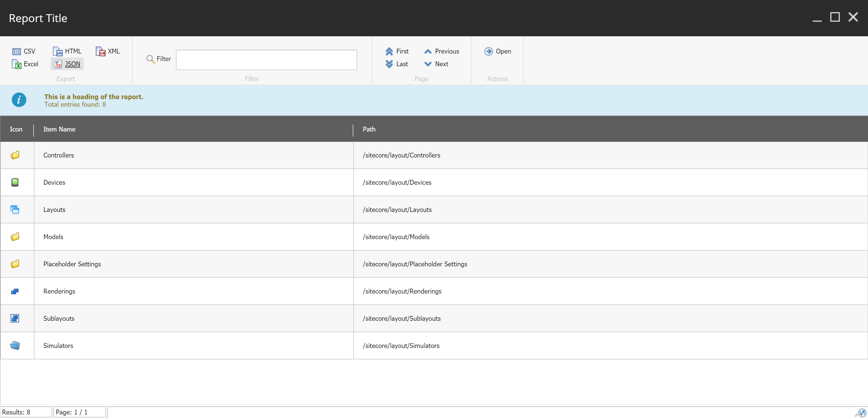The image size is (868, 419).
Task: Go to Previous page
Action: 442,51
